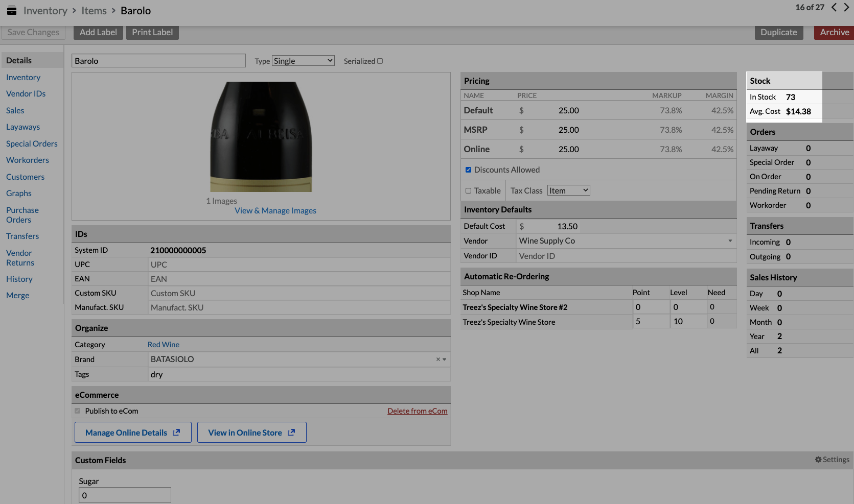View the Graphs section
This screenshot has height=504, width=854.
tap(19, 193)
